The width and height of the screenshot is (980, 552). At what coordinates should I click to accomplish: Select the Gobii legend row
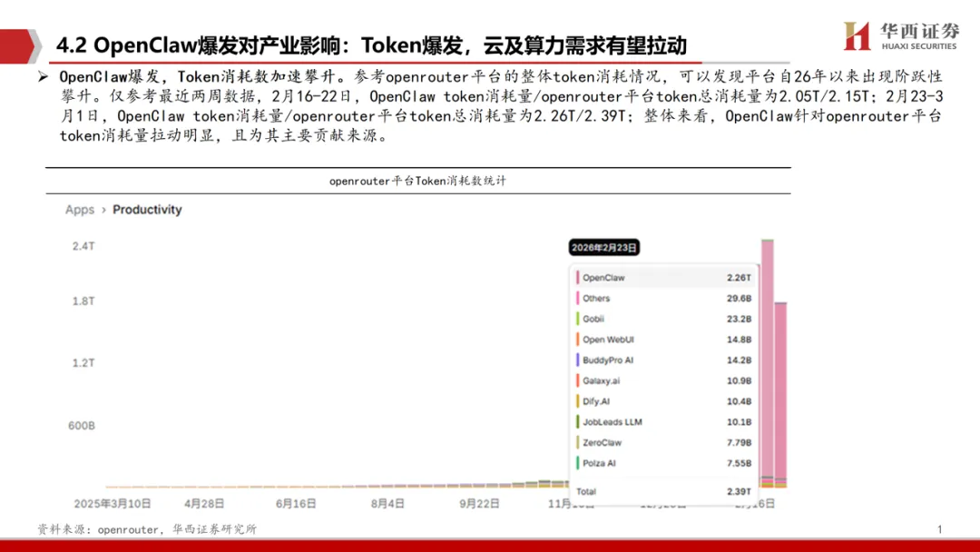pos(663,319)
